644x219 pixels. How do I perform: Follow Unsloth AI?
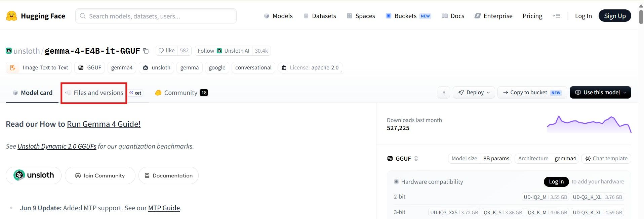[x=224, y=51]
